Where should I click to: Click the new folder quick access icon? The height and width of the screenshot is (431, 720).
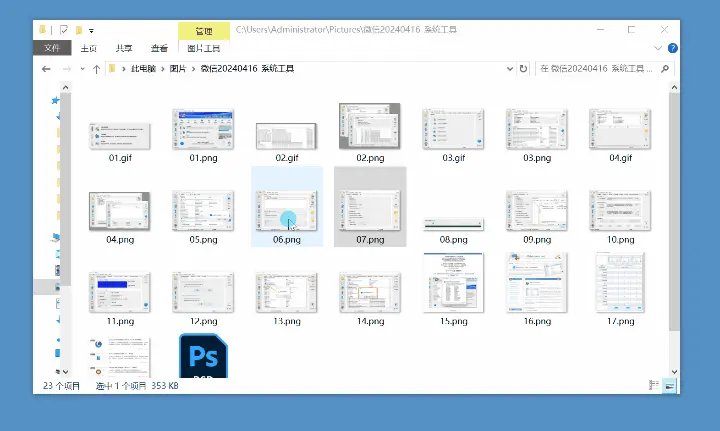coord(79,30)
